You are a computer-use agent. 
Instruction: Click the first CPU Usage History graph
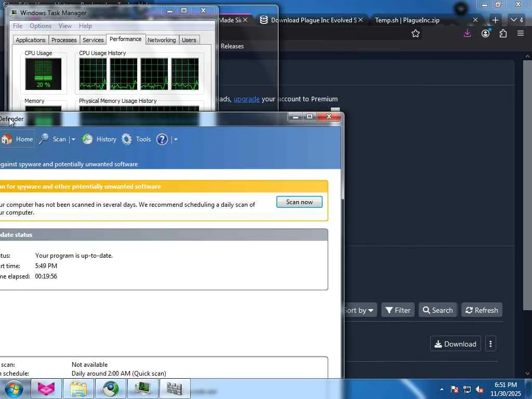[92, 74]
